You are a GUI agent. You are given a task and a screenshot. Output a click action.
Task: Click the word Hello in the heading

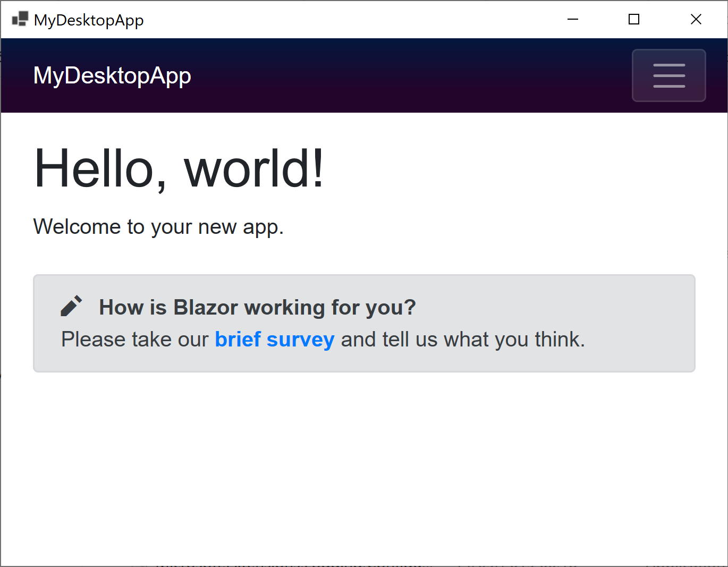pos(94,168)
